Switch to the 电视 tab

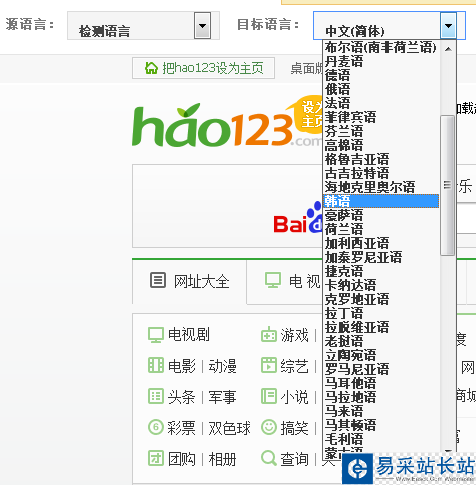click(x=304, y=281)
